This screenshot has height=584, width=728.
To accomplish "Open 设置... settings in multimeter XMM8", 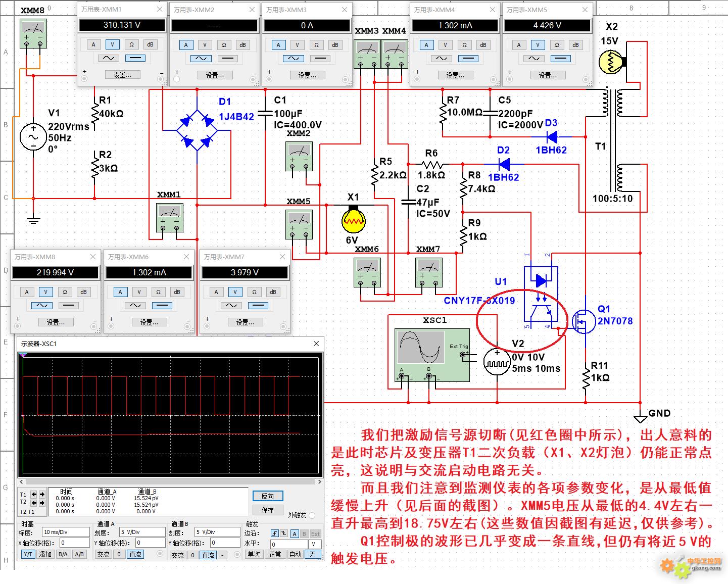I will point(56,322).
